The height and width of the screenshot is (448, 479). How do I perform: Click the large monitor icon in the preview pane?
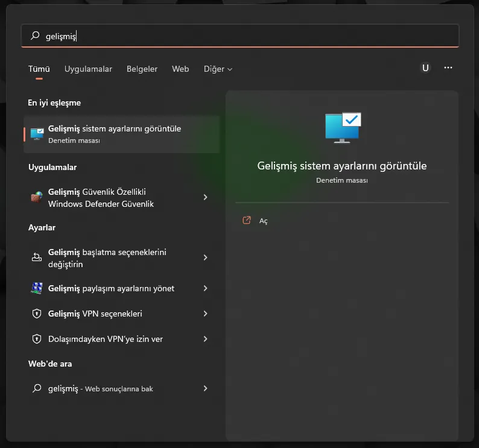pyautogui.click(x=343, y=128)
